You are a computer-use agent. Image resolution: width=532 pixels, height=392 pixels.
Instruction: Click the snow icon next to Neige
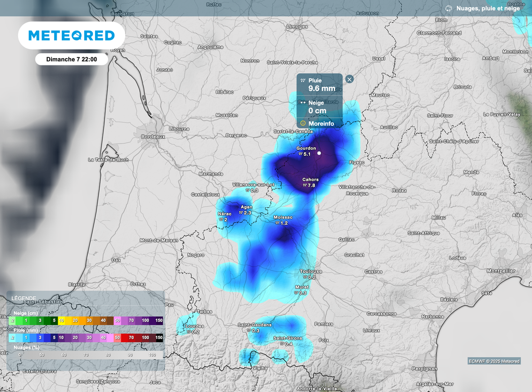pos(303,103)
